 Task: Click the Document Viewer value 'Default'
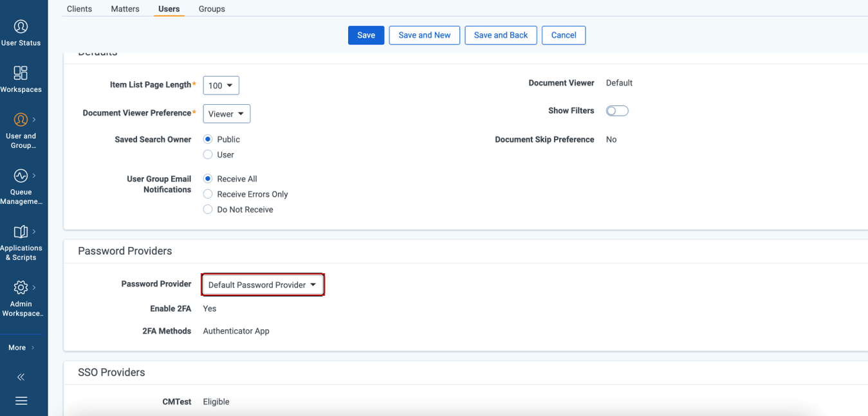[x=619, y=83]
